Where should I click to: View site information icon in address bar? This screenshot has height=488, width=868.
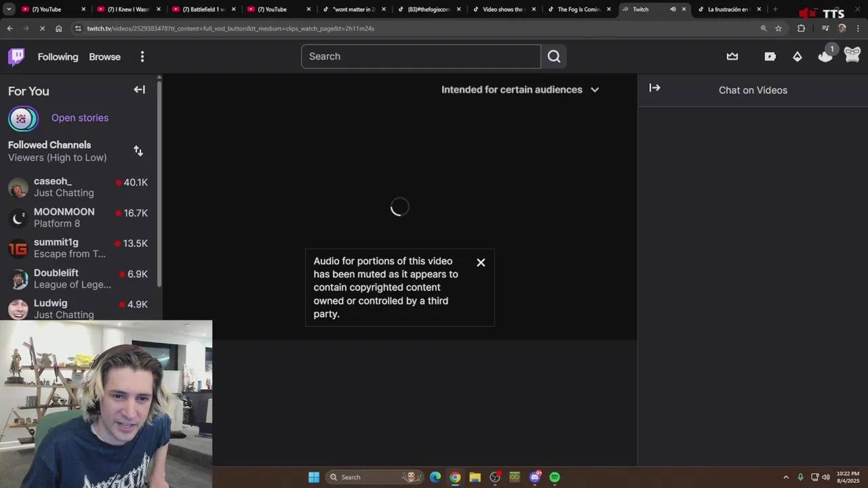(78, 28)
